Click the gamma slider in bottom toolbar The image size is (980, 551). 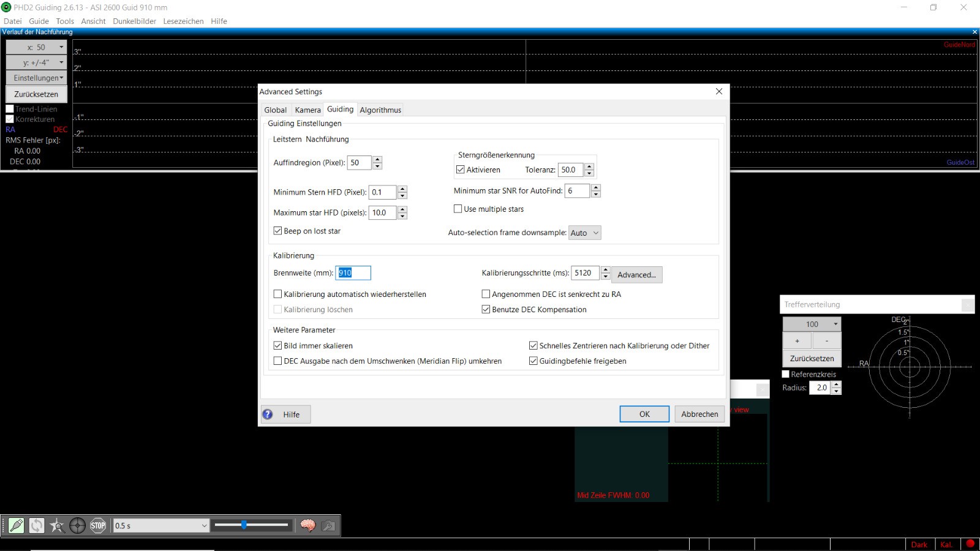(251, 525)
